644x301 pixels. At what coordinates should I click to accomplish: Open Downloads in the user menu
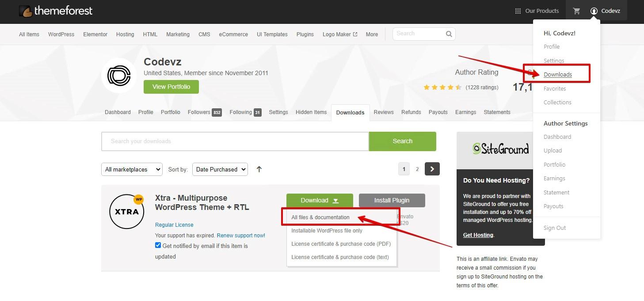[557, 75]
